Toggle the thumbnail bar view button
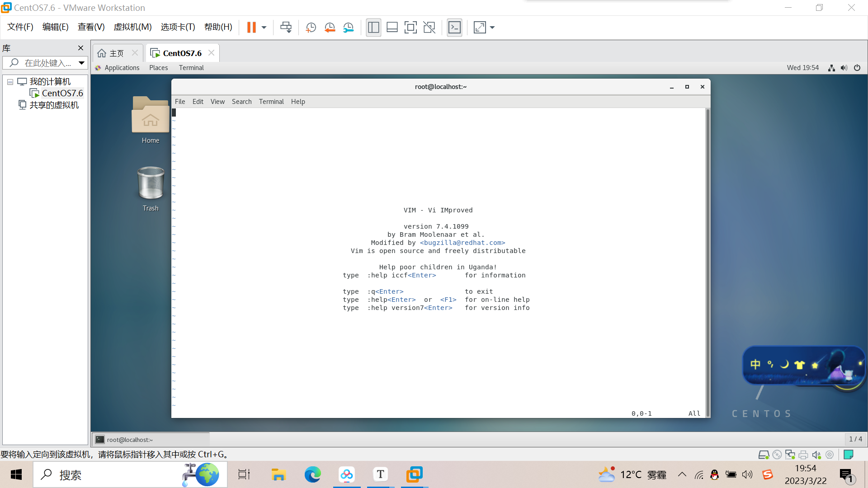Image resolution: width=868 pixels, height=488 pixels. (392, 28)
